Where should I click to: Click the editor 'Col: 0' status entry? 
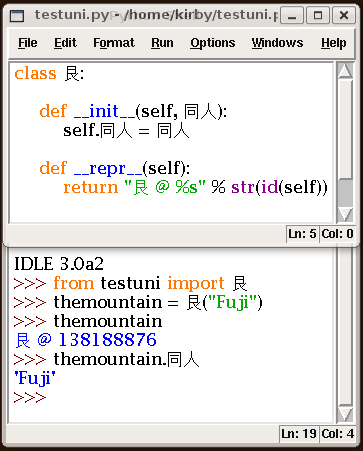pyautogui.click(x=337, y=234)
